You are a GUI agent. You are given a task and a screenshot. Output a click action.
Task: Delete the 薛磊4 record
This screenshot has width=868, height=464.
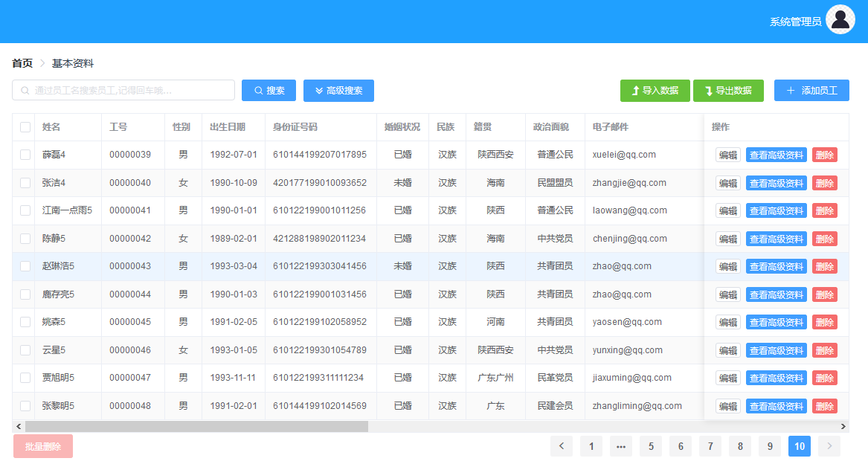coord(824,155)
